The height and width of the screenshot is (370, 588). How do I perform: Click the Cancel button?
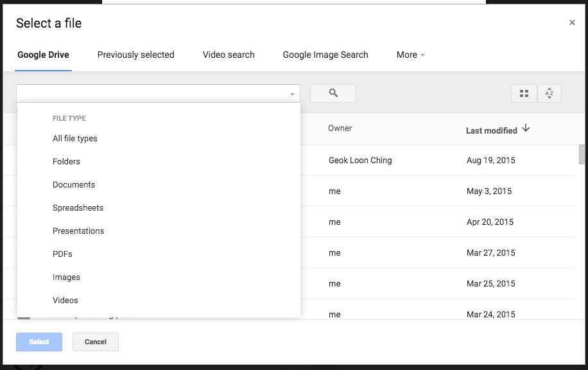coord(95,342)
